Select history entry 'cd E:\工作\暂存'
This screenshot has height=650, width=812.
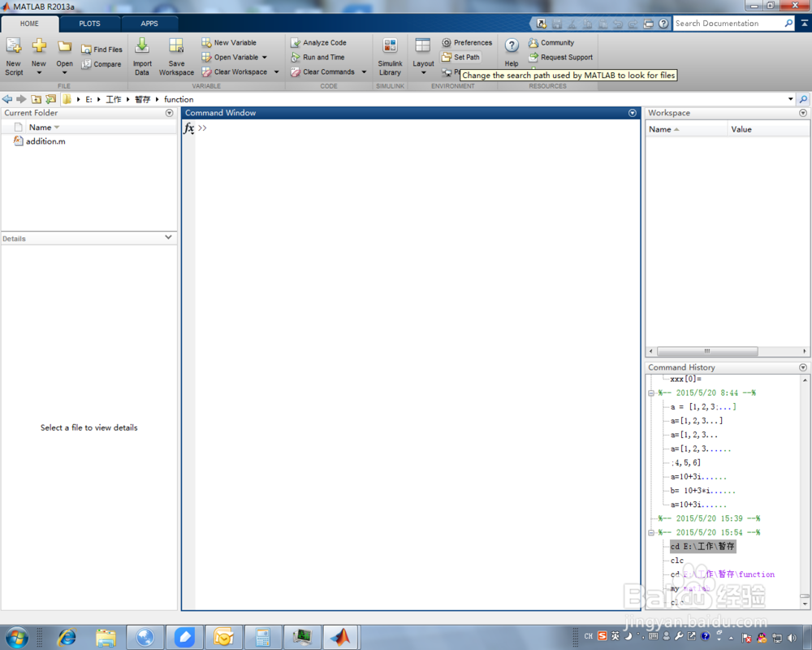click(x=702, y=546)
